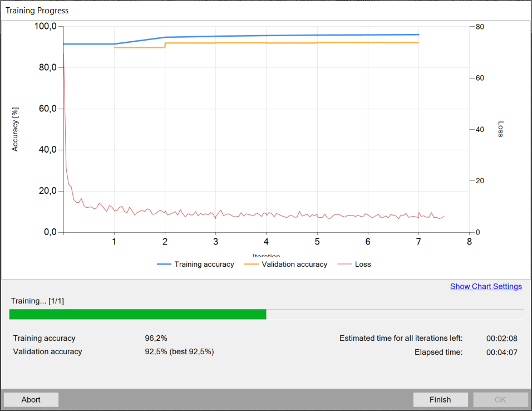Open the Show Chart Settings link
Screen dimensions: 532x411
click(x=486, y=286)
